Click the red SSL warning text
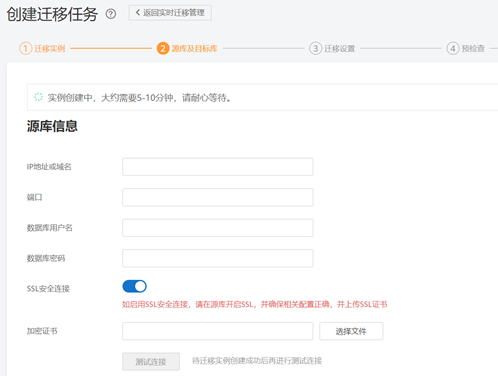This screenshot has width=498, height=376. [x=255, y=304]
